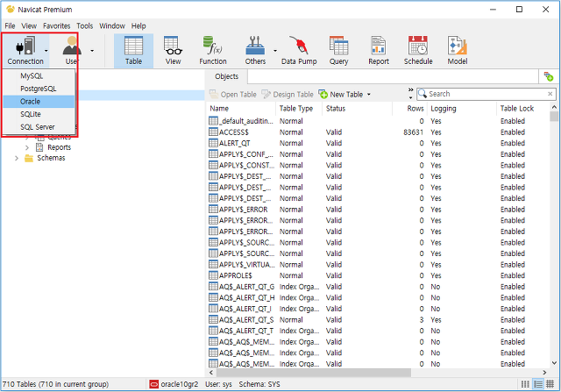Open the Help menu
Viewport: 561px width, 392px height.
pos(138,25)
